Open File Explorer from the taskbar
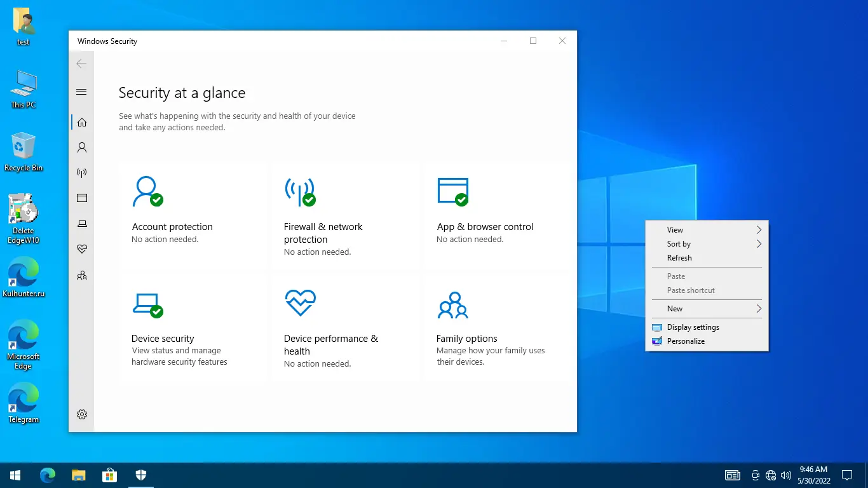 click(x=78, y=475)
